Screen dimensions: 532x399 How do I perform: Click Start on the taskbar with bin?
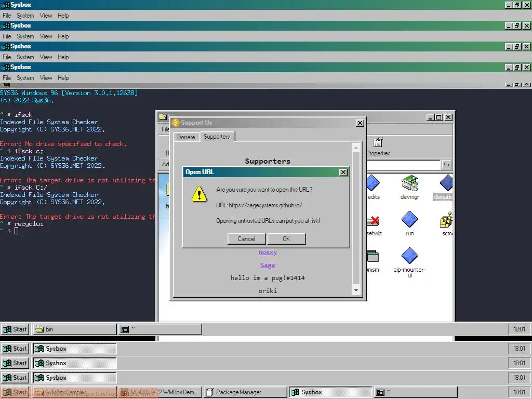click(x=15, y=329)
